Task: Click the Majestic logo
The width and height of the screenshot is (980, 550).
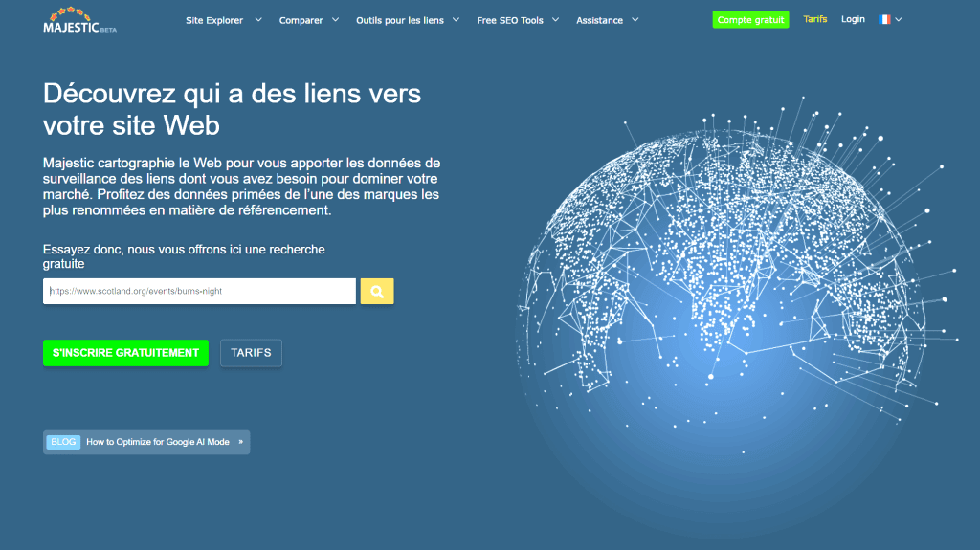Action: coord(79,20)
